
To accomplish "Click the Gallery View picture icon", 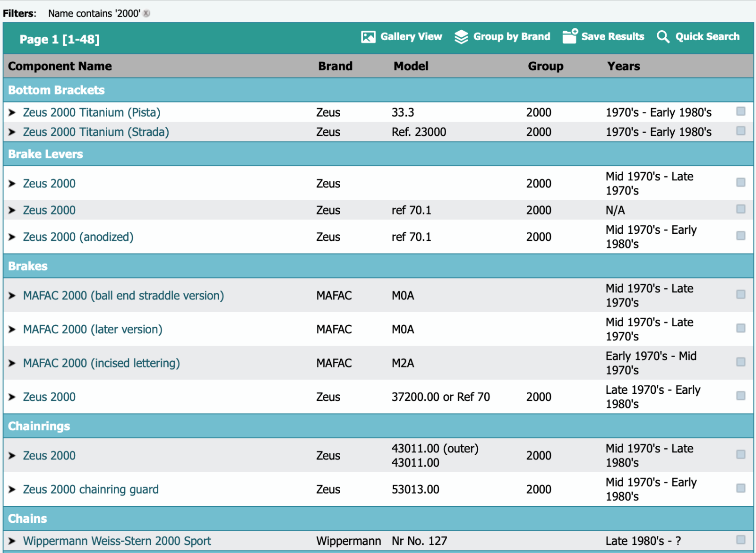I will click(368, 37).
